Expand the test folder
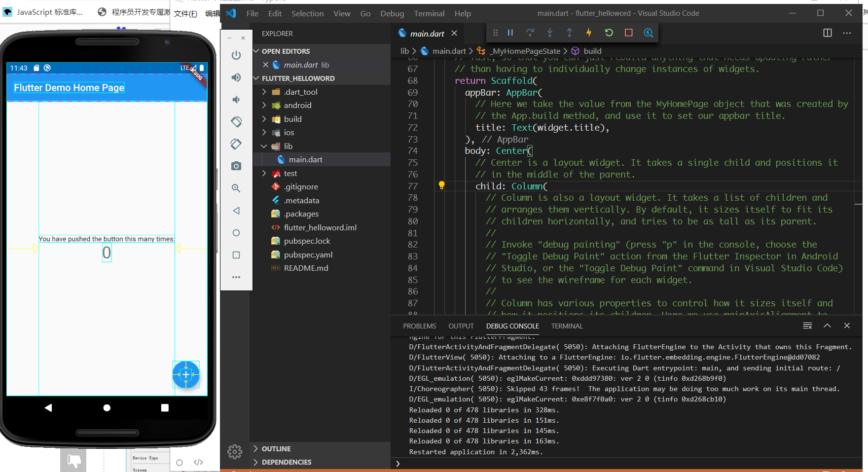 tap(264, 173)
